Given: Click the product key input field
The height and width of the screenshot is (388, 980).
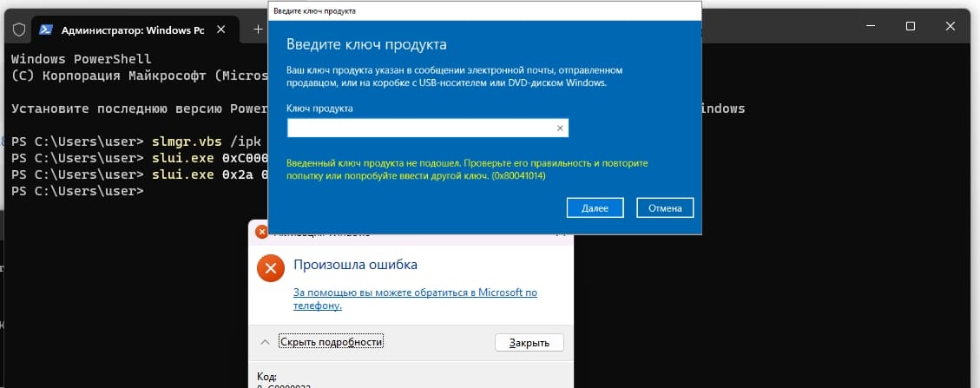Looking at the screenshot, I should click(427, 128).
